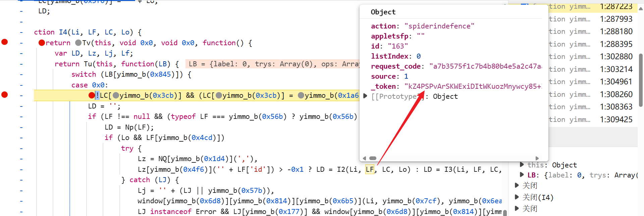644x216 pixels.
Task: Click the appletsfp property in Object popup
Action: click(x=398, y=36)
